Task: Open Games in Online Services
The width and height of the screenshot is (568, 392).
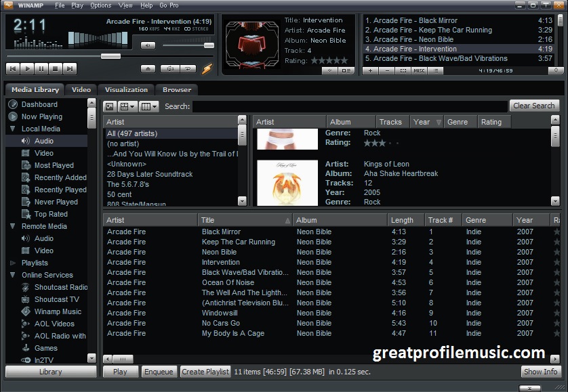Action: [x=45, y=348]
